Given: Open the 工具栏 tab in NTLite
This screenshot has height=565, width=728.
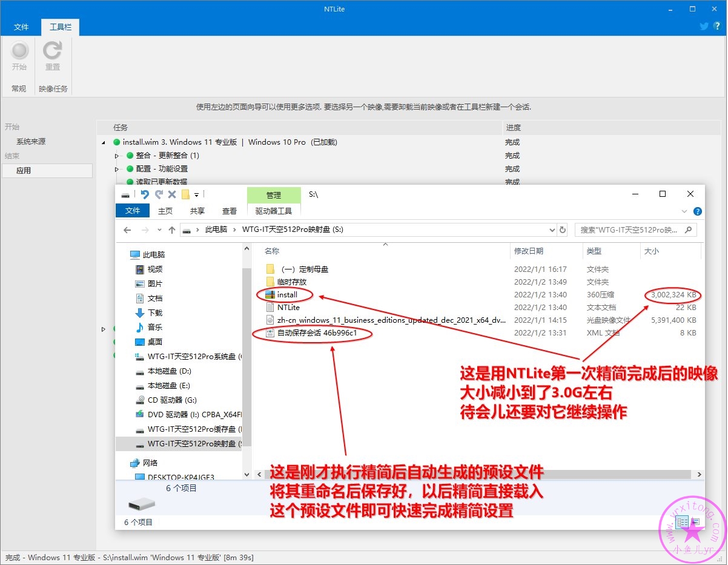Looking at the screenshot, I should pos(61,27).
